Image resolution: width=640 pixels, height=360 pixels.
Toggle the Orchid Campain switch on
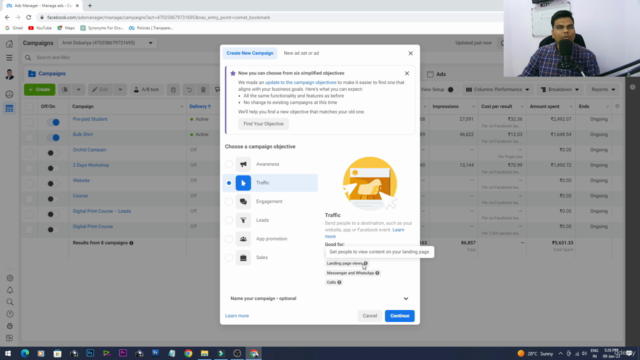point(53,153)
